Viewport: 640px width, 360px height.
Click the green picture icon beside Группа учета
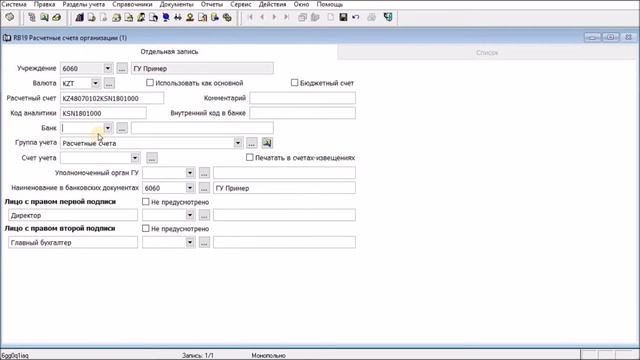[x=267, y=143]
